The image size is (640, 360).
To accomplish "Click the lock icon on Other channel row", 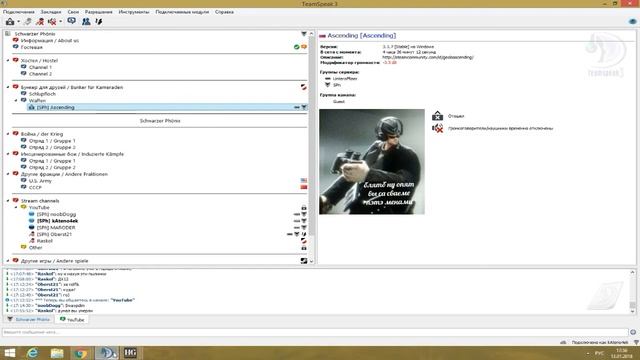I will click(304, 248).
